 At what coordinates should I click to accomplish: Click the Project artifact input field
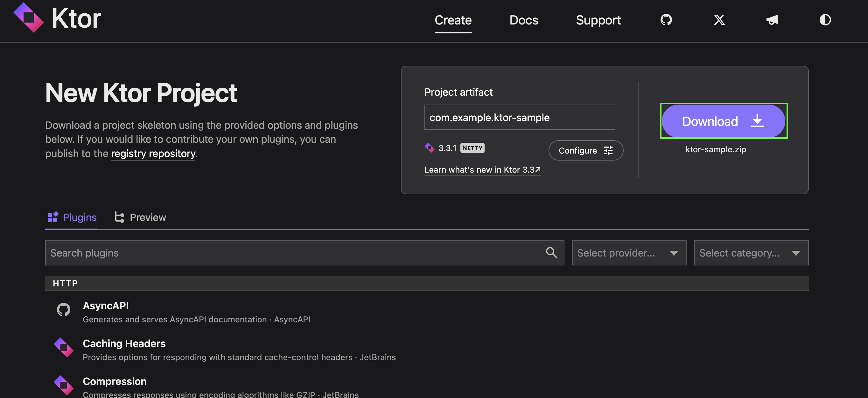[519, 117]
